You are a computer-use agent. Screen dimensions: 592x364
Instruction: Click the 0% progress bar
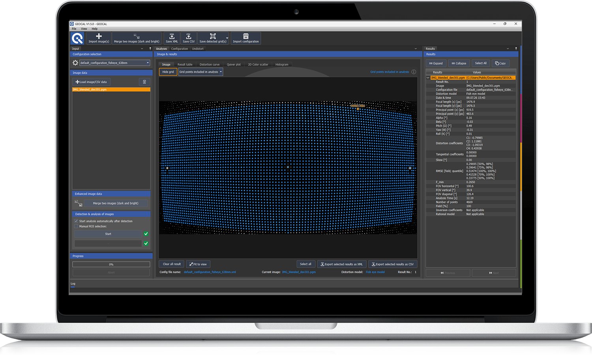[111, 265]
